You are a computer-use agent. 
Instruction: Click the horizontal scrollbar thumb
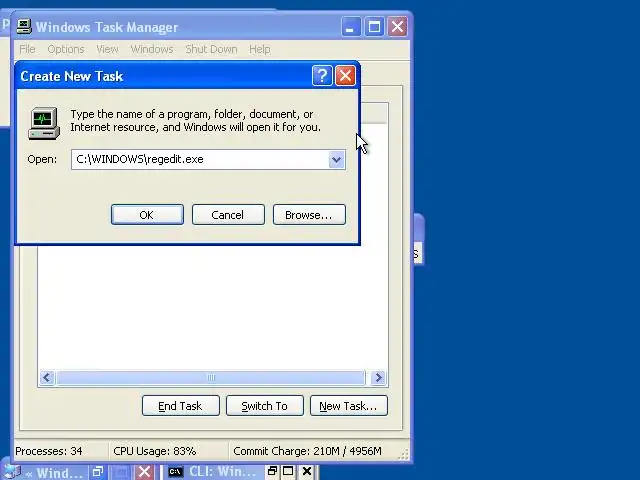coord(211,378)
